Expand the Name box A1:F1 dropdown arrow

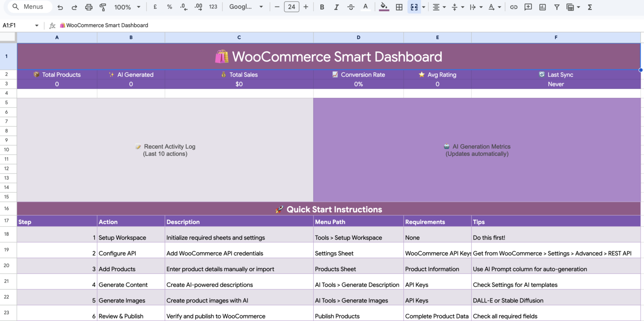tap(37, 26)
